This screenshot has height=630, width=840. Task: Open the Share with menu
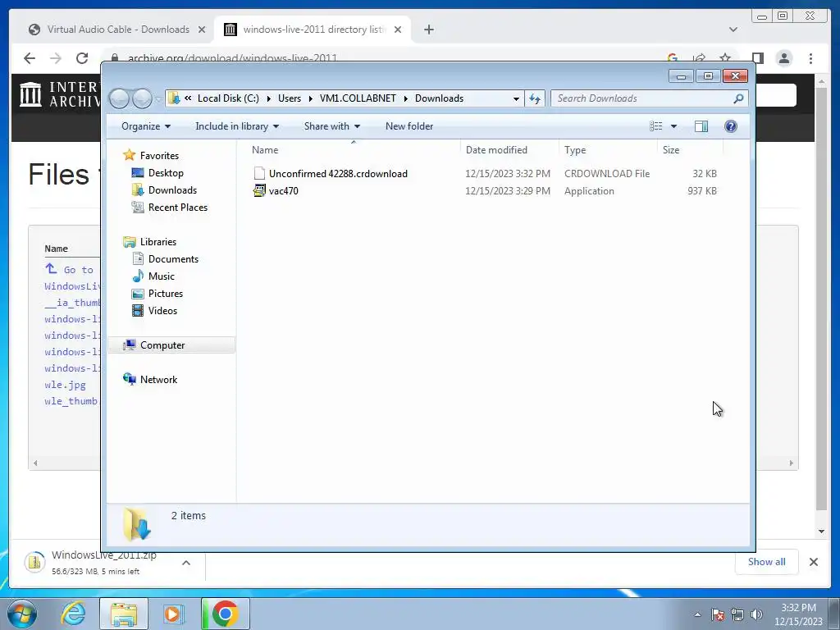point(331,126)
